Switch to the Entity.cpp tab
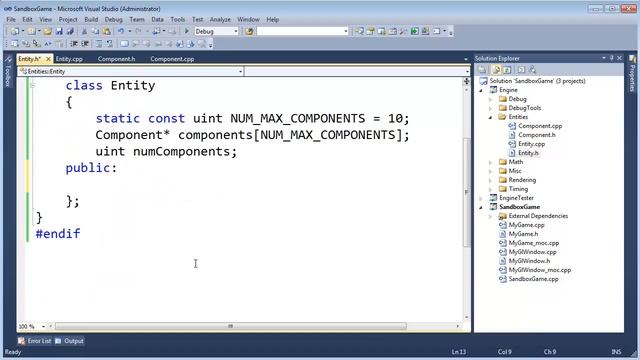The image size is (640, 360). pos(69,59)
